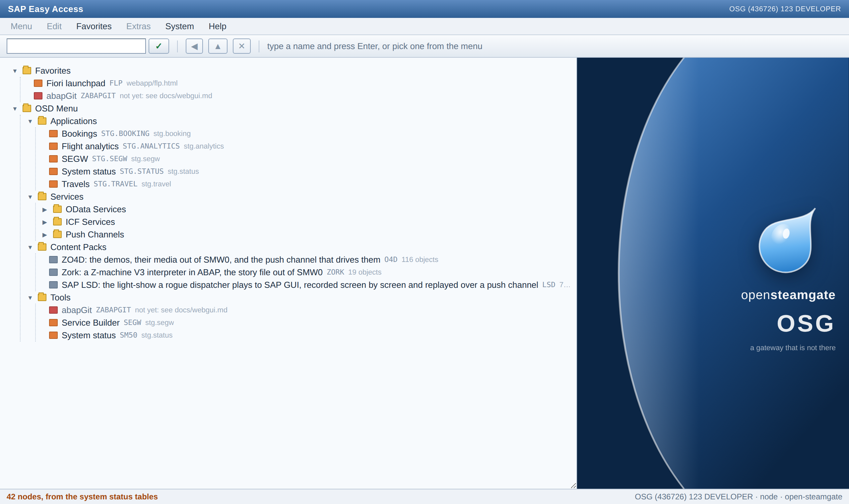849x504 pixels.
Task: Click '42 nodes, from the system status tables'
Action: coord(82,496)
